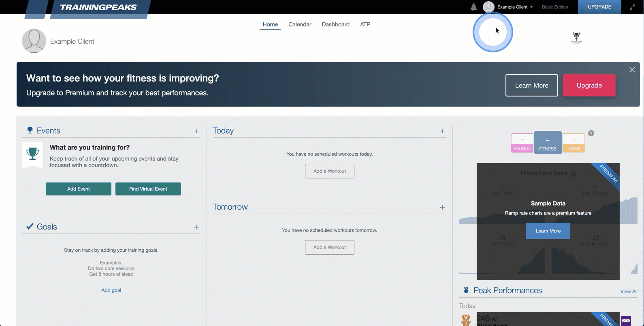Image resolution: width=644 pixels, height=326 pixels.
Task: Select the FORM metric tile
Action: tap(574, 143)
